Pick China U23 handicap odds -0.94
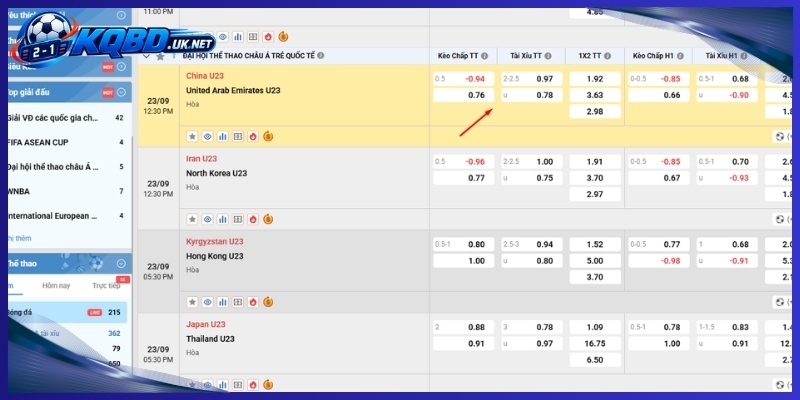This screenshot has height=400, width=800. click(463, 79)
